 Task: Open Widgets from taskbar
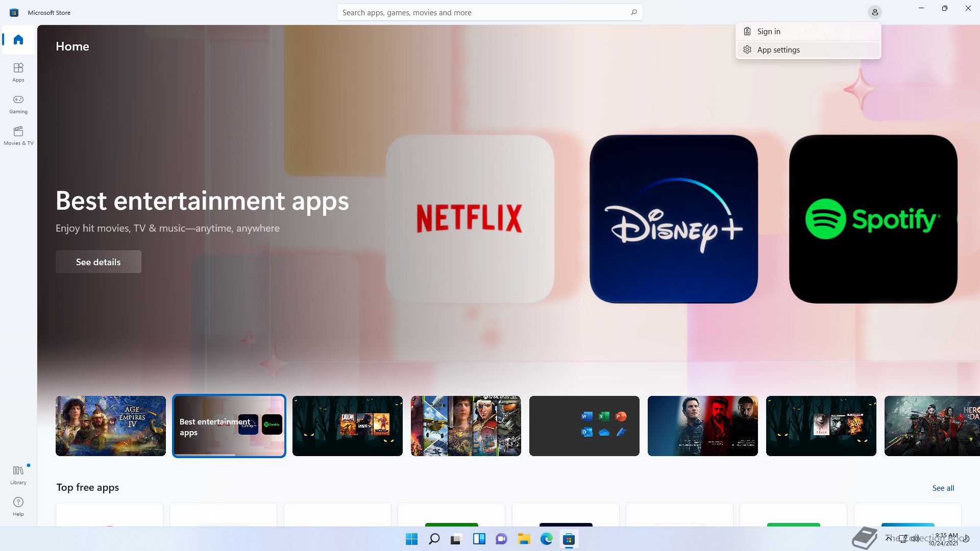point(479,539)
